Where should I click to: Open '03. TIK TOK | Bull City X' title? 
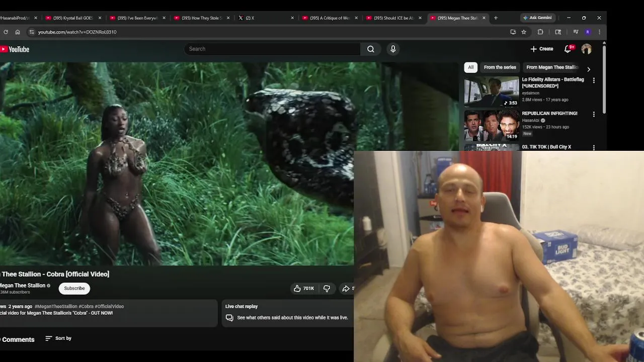click(x=546, y=147)
